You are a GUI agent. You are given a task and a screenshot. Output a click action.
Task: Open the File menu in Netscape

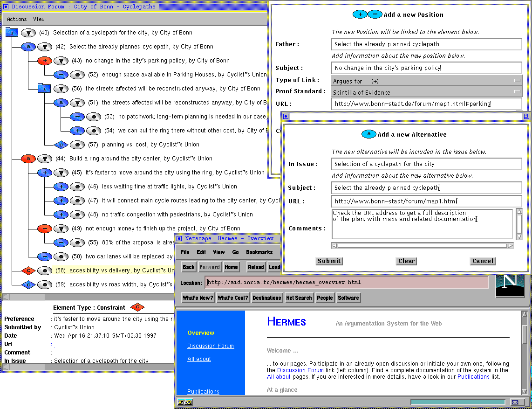click(185, 252)
